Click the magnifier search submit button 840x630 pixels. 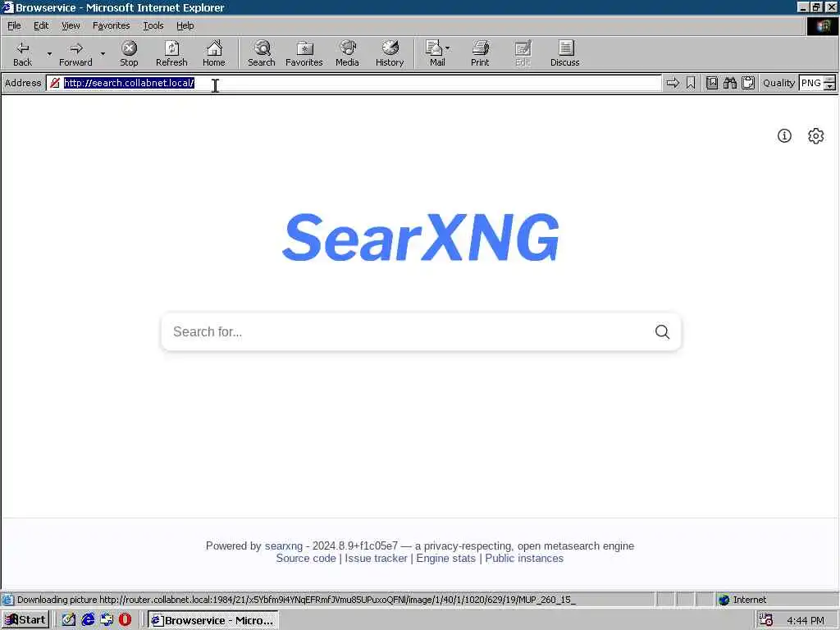tap(662, 331)
